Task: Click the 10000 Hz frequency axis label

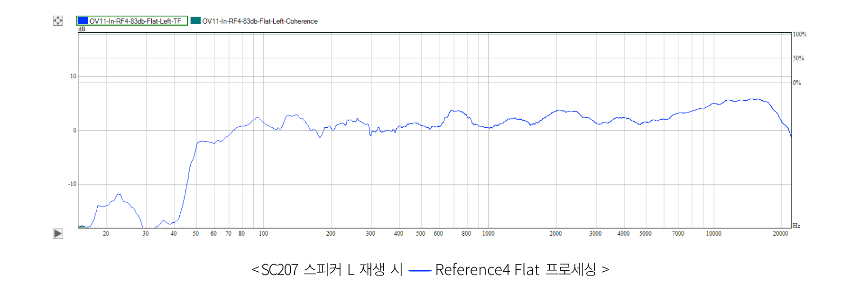Action: [713, 233]
